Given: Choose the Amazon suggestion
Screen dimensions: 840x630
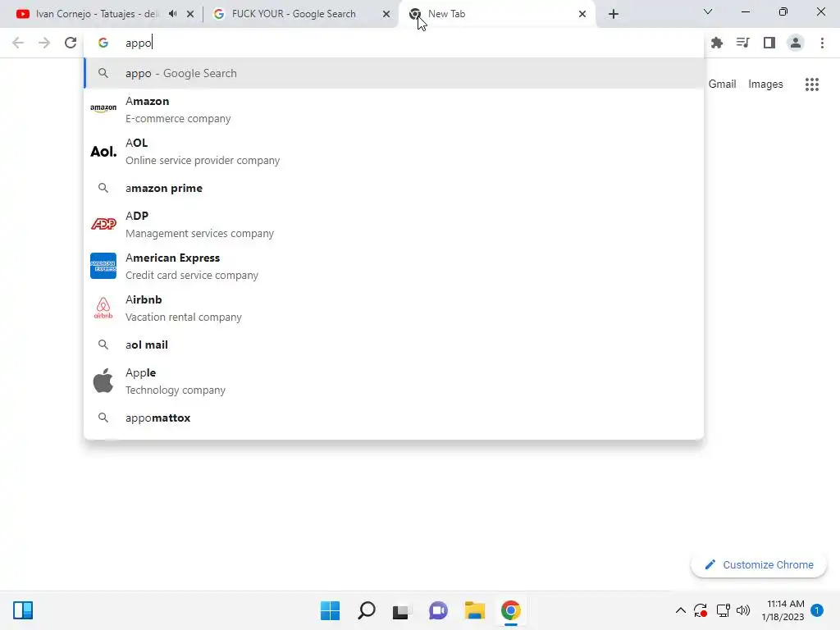Looking at the screenshot, I should point(394,110).
